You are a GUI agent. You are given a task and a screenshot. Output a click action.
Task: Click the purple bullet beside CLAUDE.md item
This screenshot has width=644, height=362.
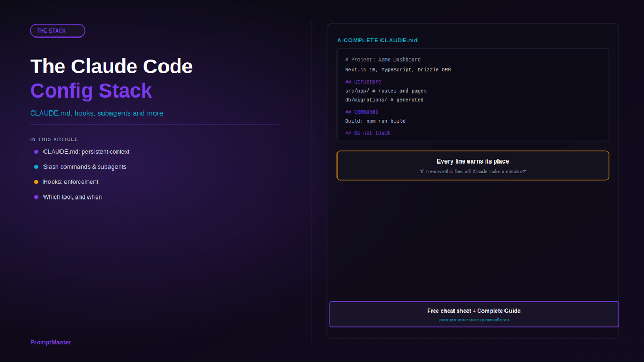(36, 152)
